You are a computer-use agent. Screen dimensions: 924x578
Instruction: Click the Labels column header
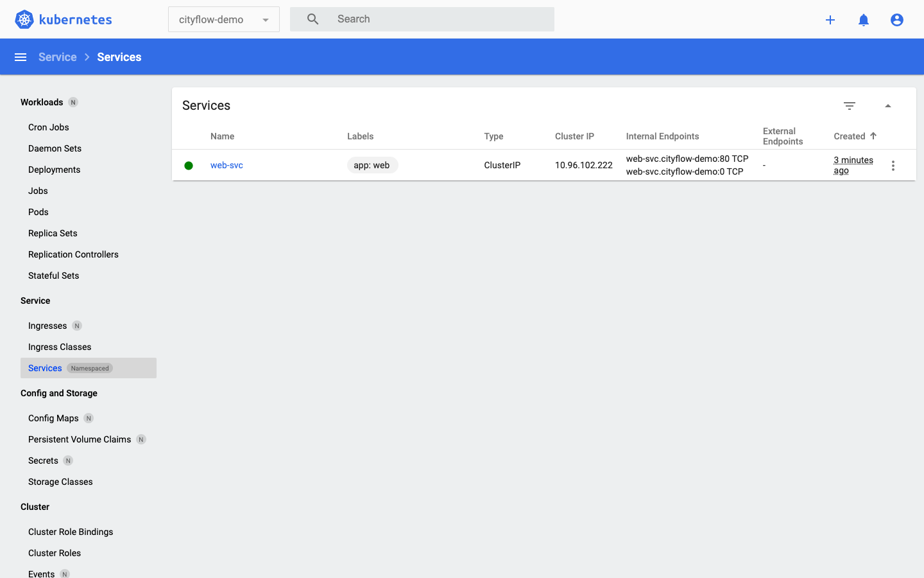(361, 136)
